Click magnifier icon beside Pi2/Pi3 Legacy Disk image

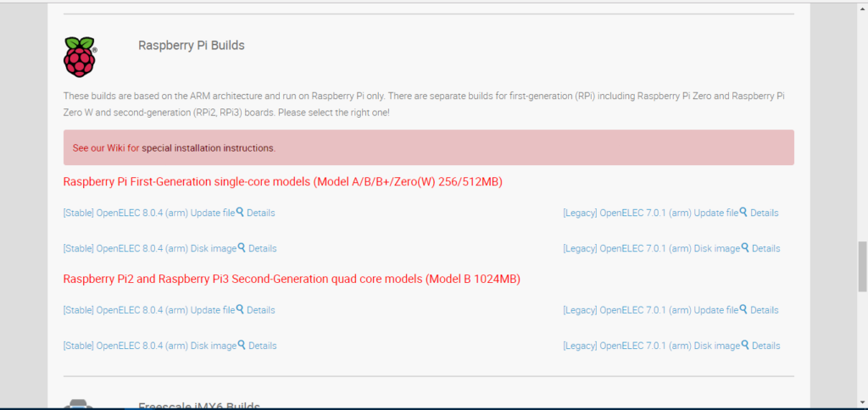[x=745, y=346]
